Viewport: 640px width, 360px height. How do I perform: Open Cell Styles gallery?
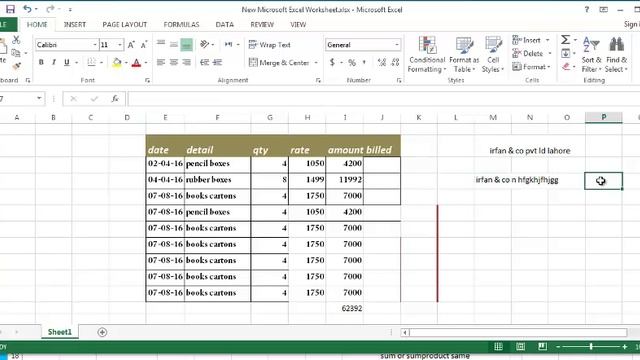point(493,54)
